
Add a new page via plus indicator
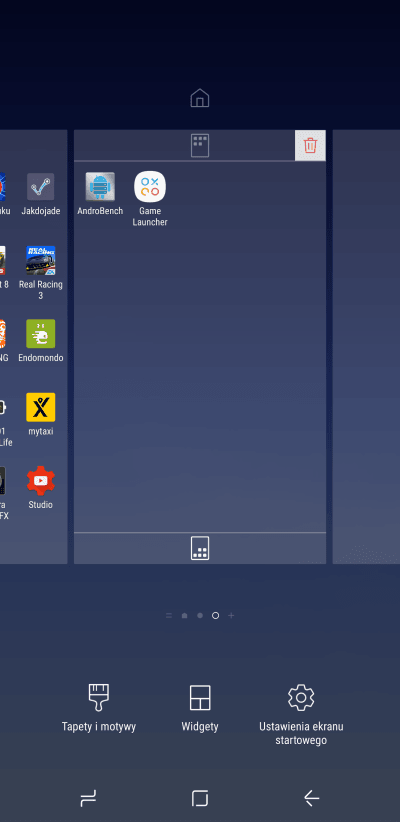point(231,615)
